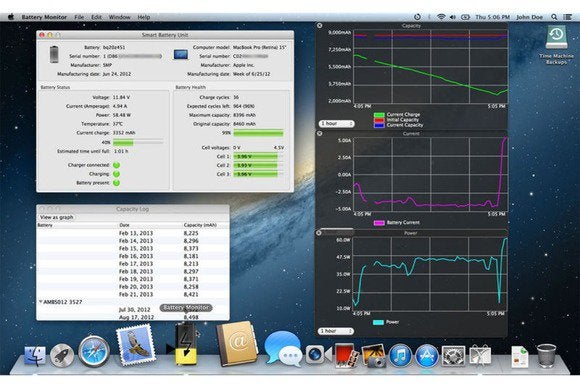The image size is (580, 388).
Task: Click 99% battery health progress bar
Action: coord(258,133)
